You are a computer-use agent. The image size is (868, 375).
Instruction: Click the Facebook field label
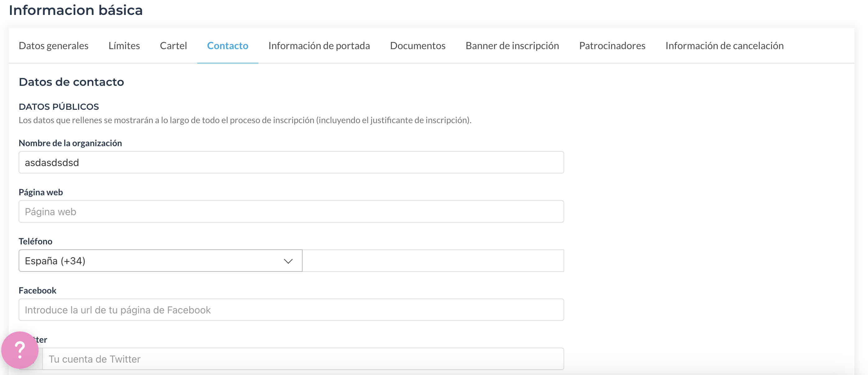(37, 290)
